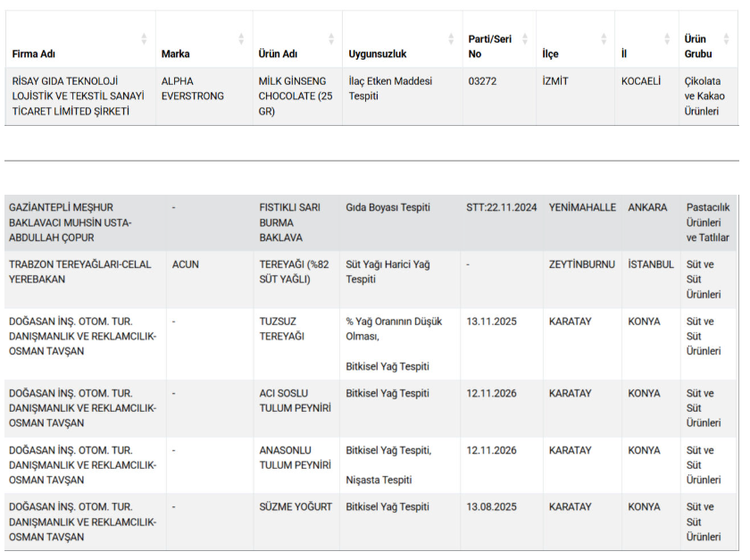The image size is (750, 560).
Task: Sort by İlçe column arrows
Action: pyautogui.click(x=604, y=38)
